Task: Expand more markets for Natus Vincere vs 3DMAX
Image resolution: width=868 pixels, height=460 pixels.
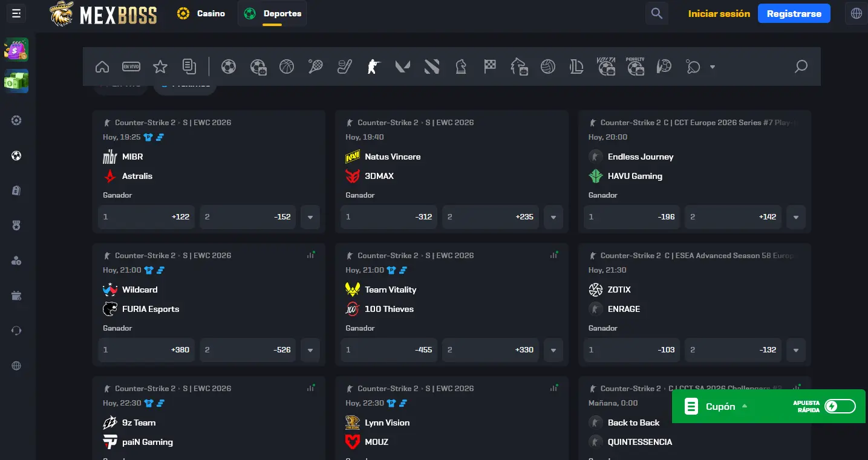Action: click(553, 217)
